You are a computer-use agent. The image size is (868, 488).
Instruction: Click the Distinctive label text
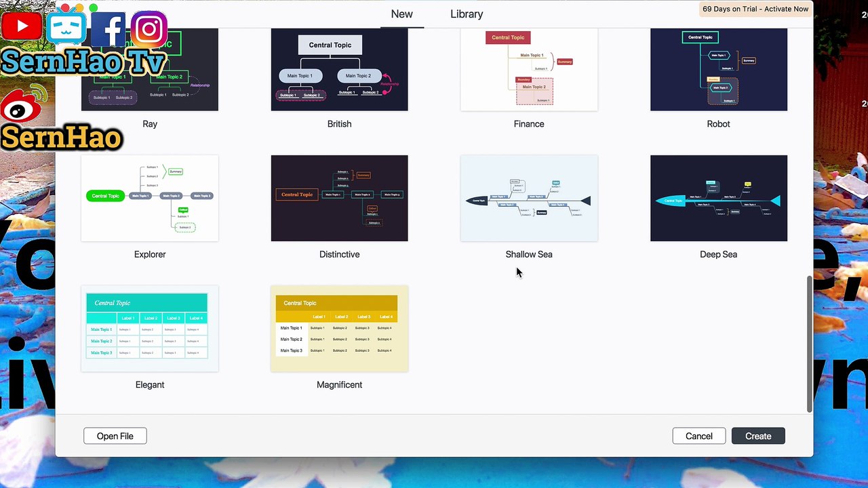pyautogui.click(x=340, y=254)
